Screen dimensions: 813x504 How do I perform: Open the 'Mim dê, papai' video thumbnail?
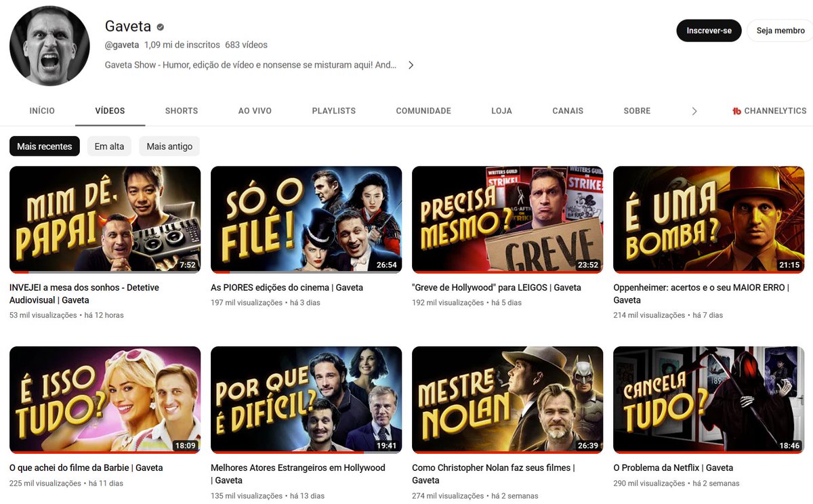click(105, 219)
